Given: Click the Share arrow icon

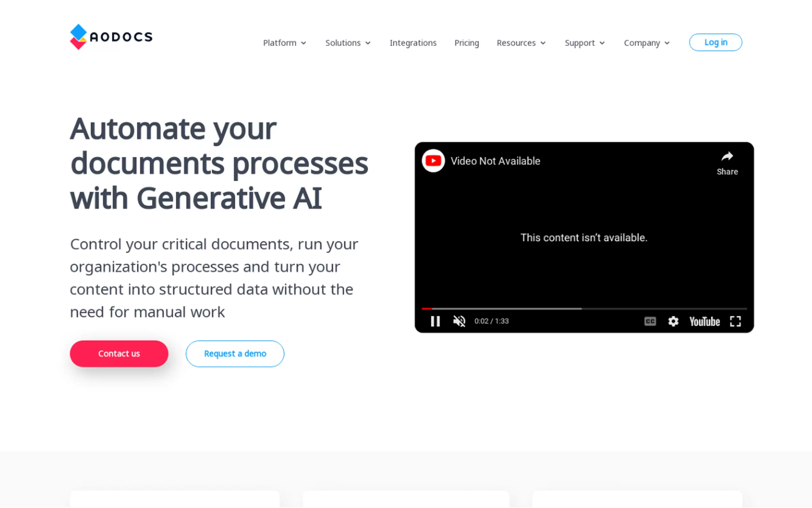Looking at the screenshot, I should 727,157.
